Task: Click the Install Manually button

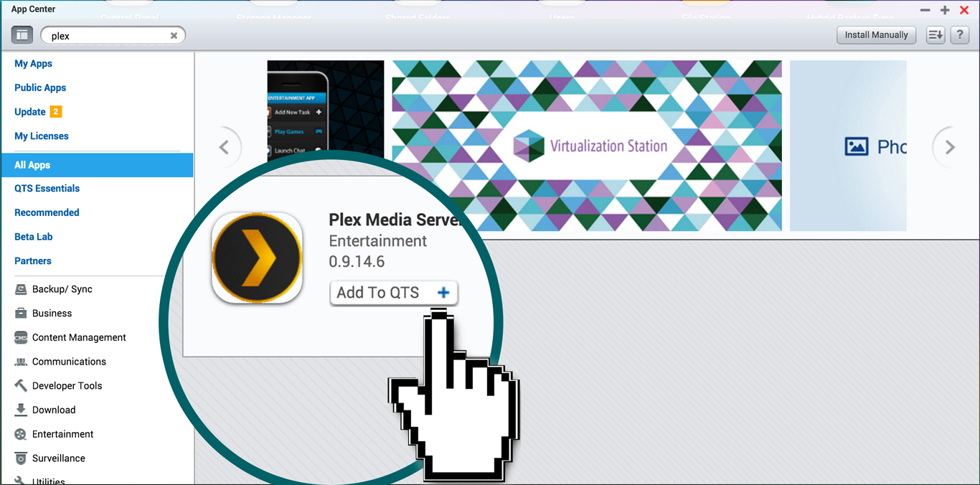Action: pyautogui.click(x=876, y=35)
